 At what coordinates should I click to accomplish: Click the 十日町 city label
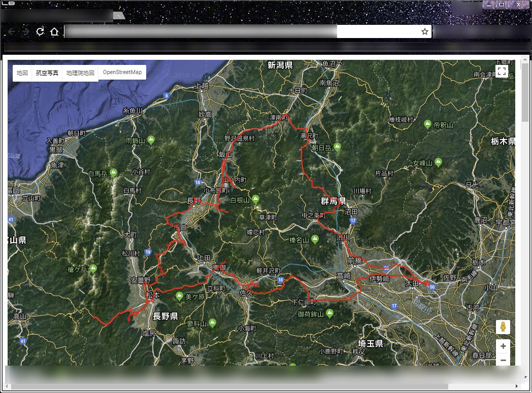click(297, 90)
